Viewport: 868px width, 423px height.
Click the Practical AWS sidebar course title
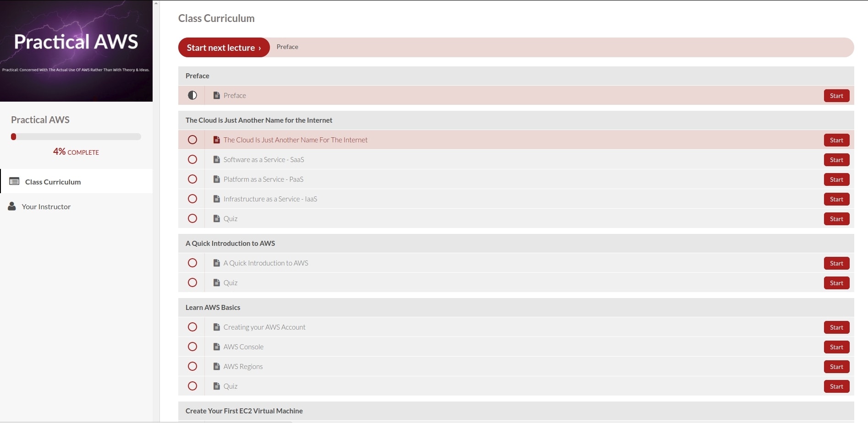pyautogui.click(x=40, y=119)
